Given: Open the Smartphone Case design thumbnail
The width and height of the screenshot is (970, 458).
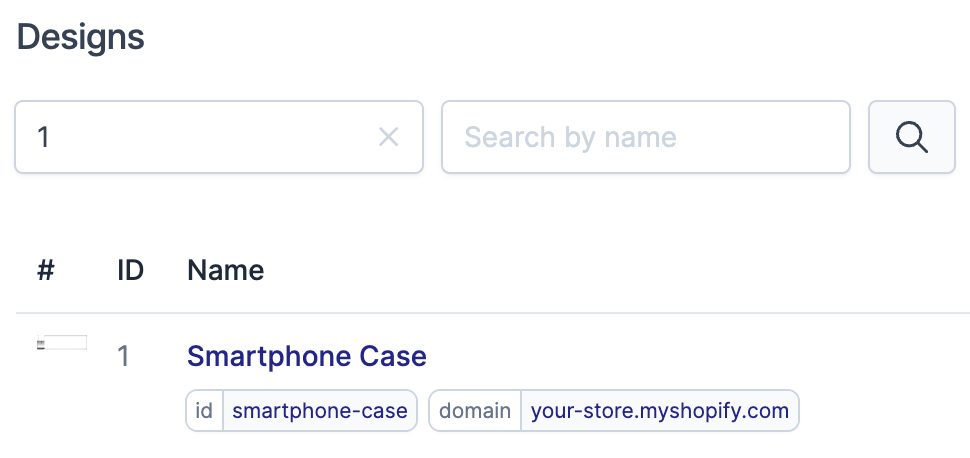Looking at the screenshot, I should (62, 344).
